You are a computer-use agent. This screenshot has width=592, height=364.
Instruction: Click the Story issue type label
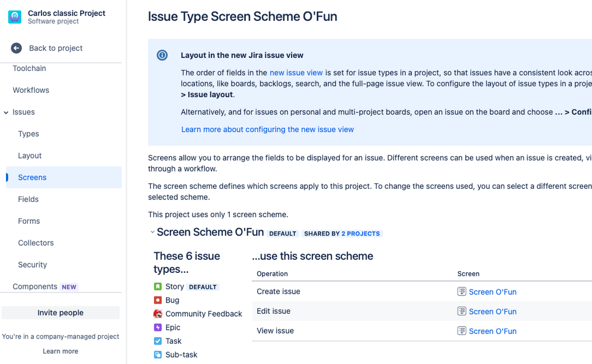tap(175, 286)
